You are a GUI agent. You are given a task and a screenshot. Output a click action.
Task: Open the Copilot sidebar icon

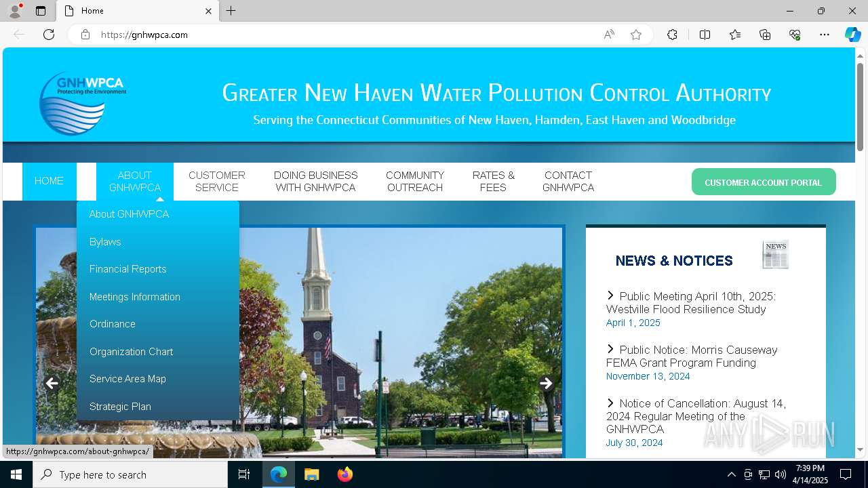[852, 35]
